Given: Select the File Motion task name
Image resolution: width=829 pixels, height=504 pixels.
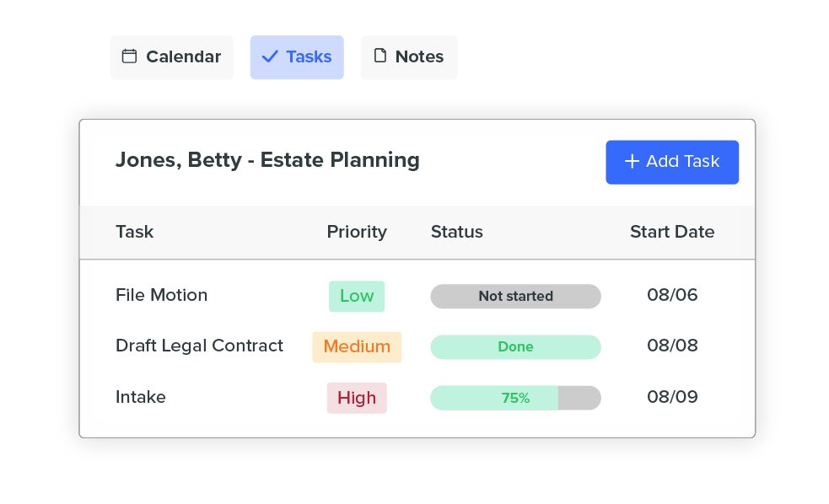Looking at the screenshot, I should [161, 295].
